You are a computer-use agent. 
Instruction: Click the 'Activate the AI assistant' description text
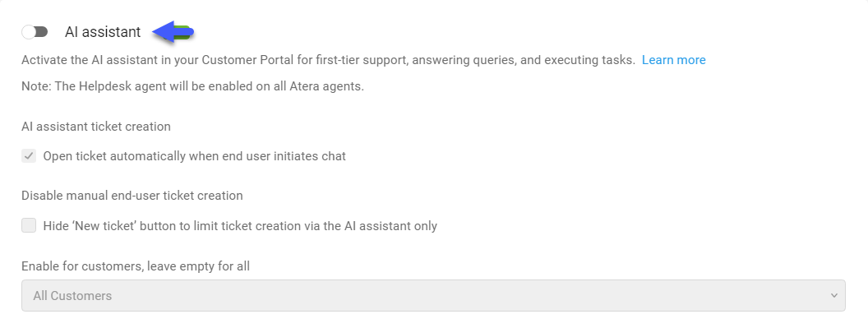click(328, 60)
